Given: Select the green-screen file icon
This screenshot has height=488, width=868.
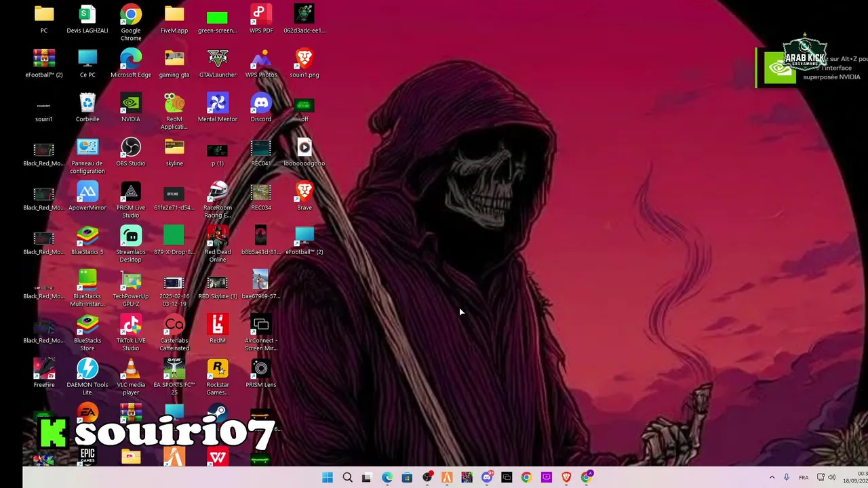Looking at the screenshot, I should 218,20.
